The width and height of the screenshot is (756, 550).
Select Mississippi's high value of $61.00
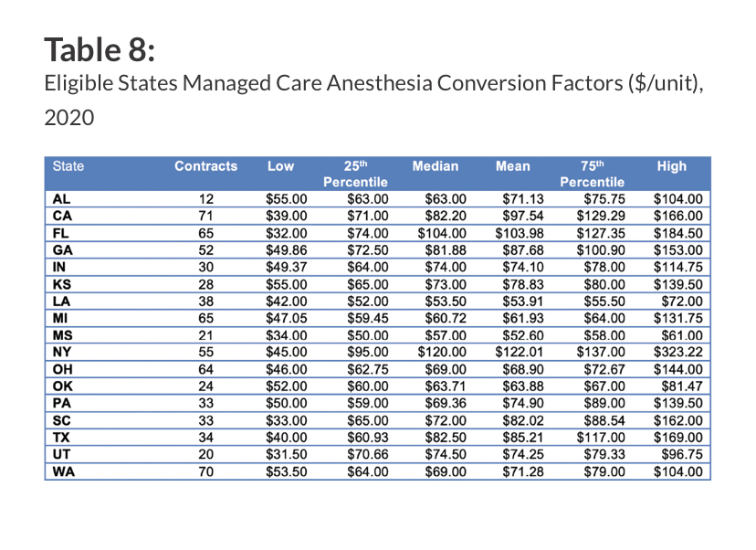[682, 333]
